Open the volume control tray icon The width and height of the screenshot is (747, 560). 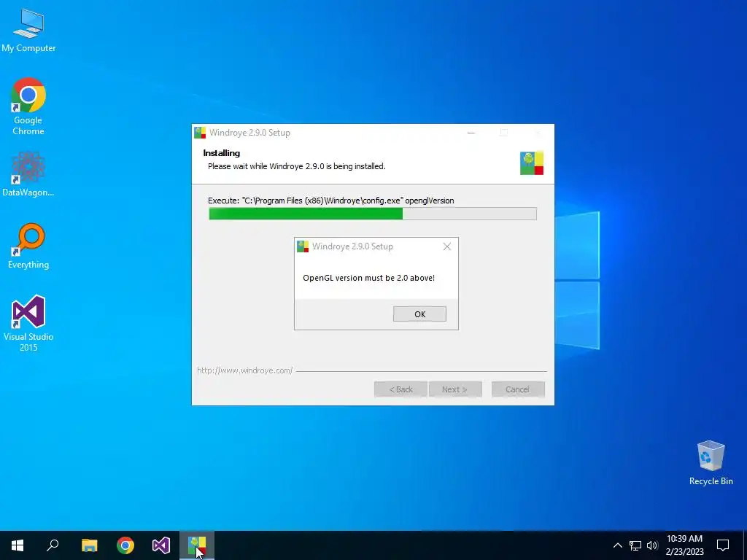(652, 545)
